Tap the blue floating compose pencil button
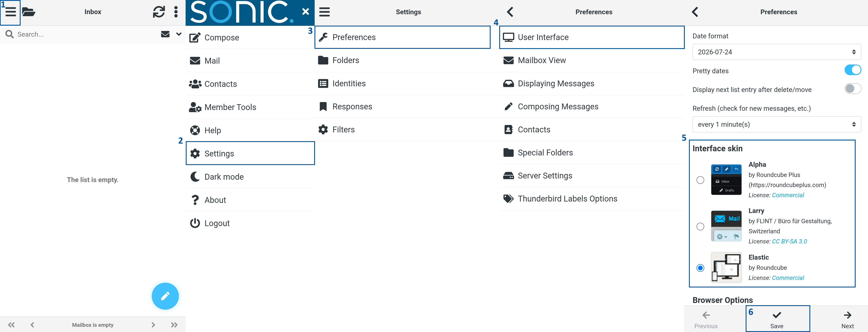Screen dimensions: 868x332 click(165, 296)
